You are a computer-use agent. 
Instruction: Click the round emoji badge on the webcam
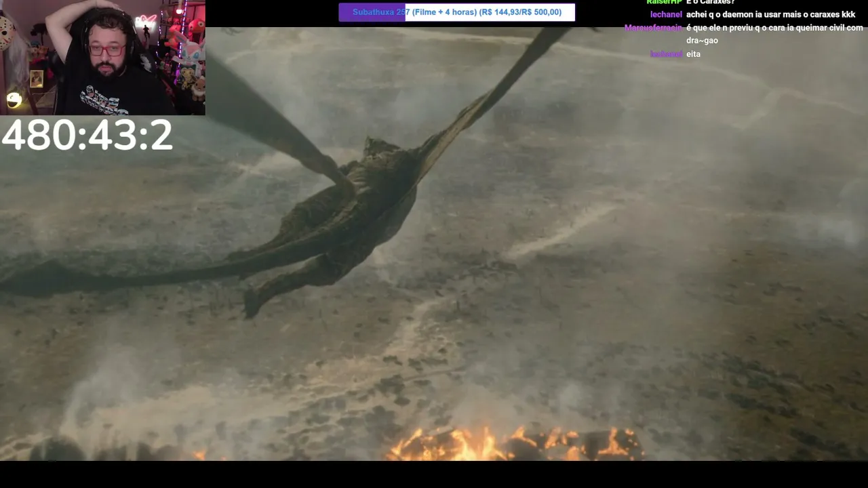click(14, 100)
